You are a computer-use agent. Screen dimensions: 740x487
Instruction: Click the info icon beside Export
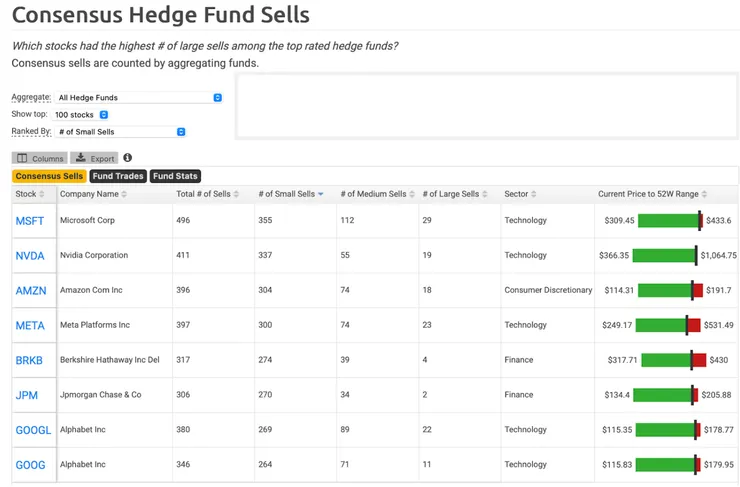(x=128, y=158)
